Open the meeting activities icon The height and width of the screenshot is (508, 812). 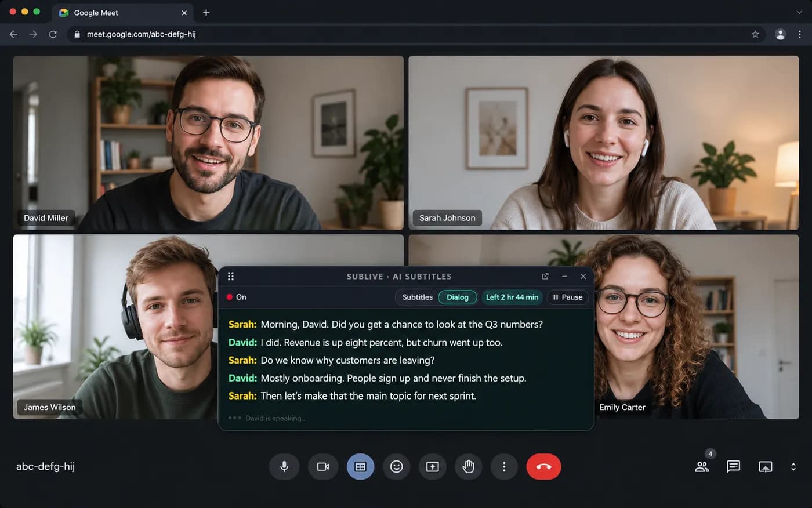coord(766,466)
